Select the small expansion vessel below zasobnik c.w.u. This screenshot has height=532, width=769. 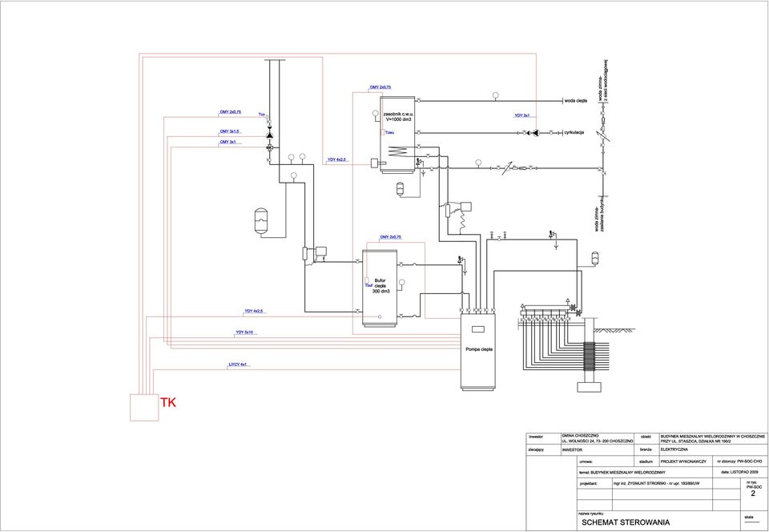pyautogui.click(x=400, y=188)
